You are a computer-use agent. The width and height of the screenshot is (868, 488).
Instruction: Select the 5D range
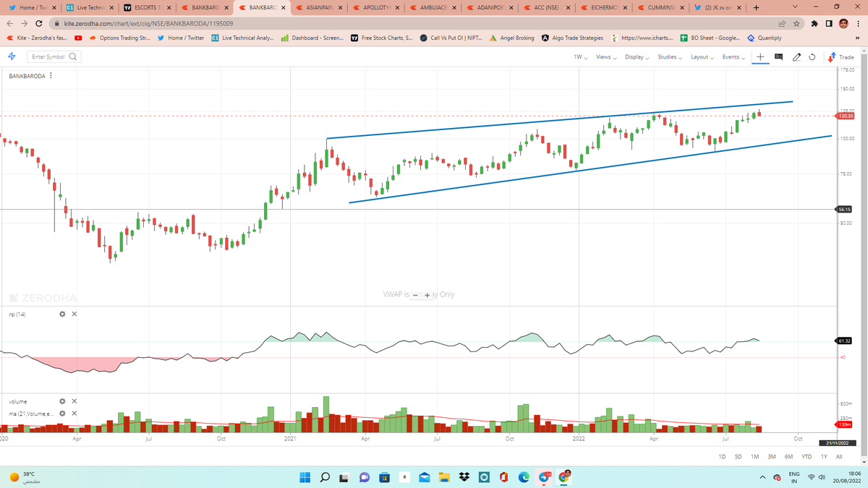[738, 456]
